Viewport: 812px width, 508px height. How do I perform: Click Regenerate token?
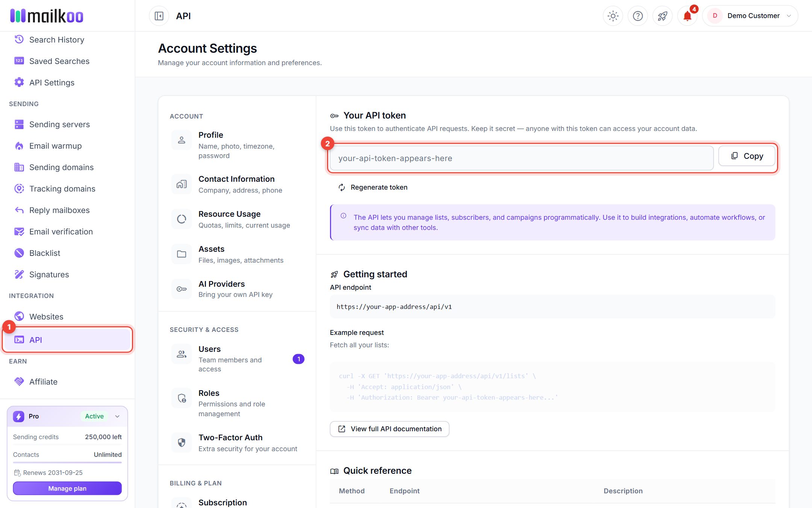[x=373, y=187]
